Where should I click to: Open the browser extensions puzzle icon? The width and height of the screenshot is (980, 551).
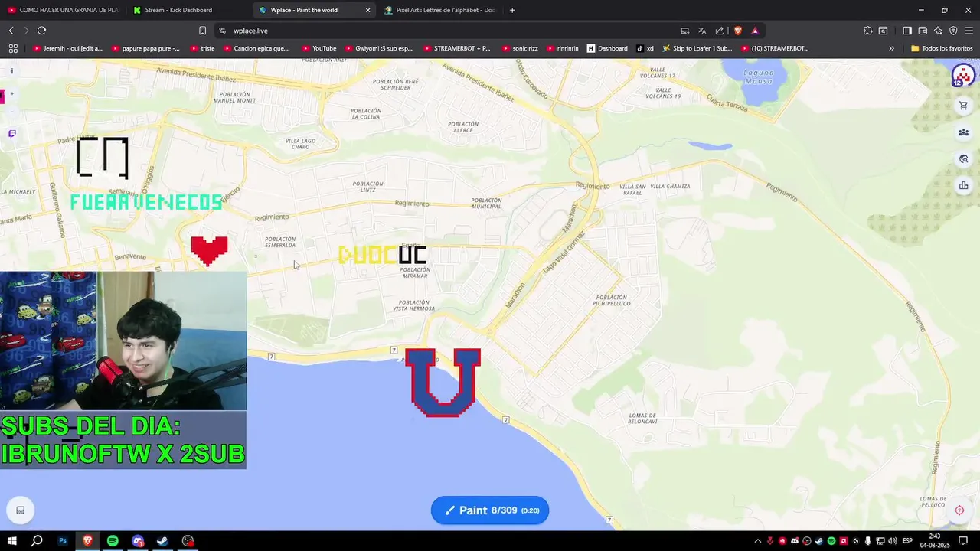(x=867, y=31)
